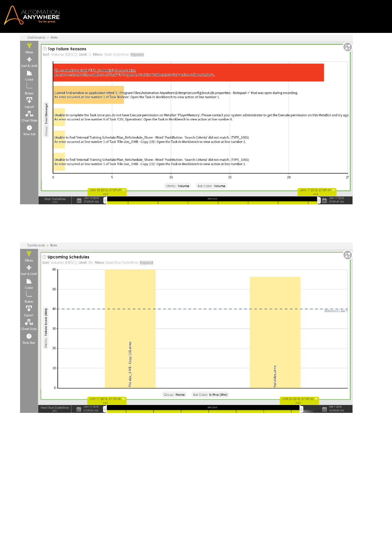
Task: Select Variables.atmx bar
Action: click(x=275, y=332)
